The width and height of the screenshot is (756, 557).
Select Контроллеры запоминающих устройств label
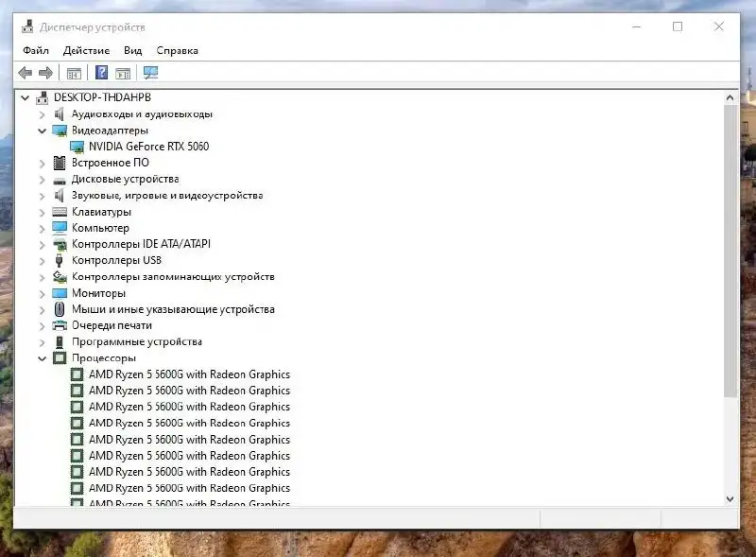point(173,276)
